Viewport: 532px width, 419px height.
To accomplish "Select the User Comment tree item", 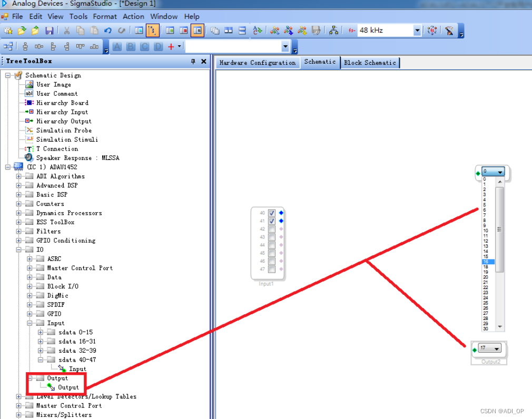I will pos(57,94).
